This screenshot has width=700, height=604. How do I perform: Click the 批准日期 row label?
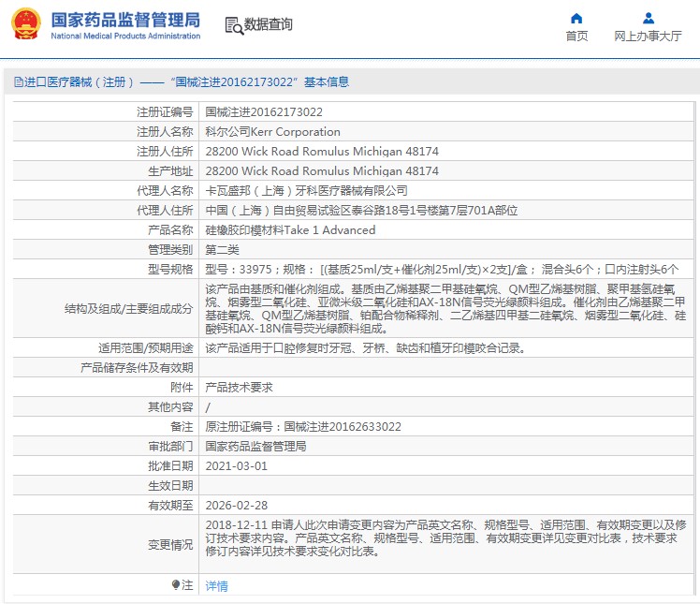point(170,466)
